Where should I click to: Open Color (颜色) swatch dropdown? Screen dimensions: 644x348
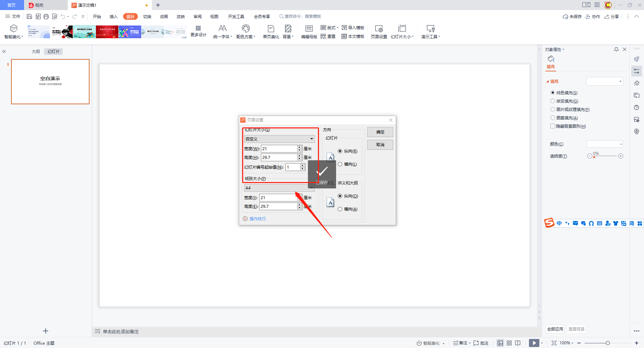pyautogui.click(x=605, y=144)
